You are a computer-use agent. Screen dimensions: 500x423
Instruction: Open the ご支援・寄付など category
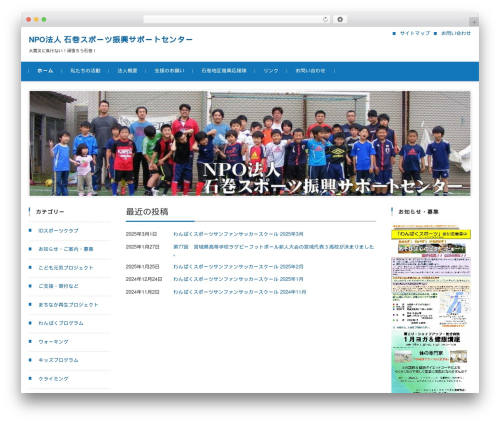coord(58,286)
